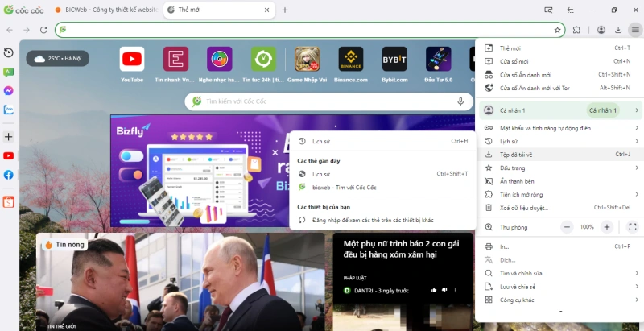Expand the Tiện ích mở rộng submenu
The image size is (644, 331).
coord(559,195)
